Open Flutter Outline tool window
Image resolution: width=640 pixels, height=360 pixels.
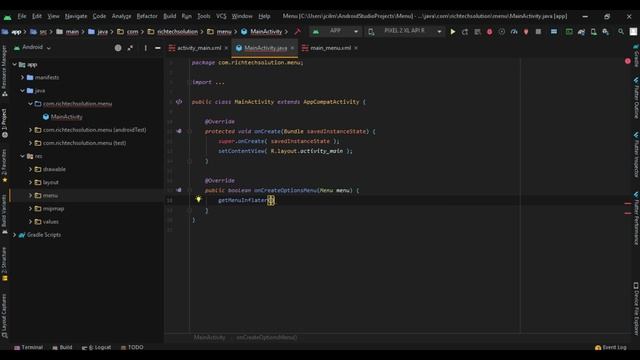click(x=636, y=98)
